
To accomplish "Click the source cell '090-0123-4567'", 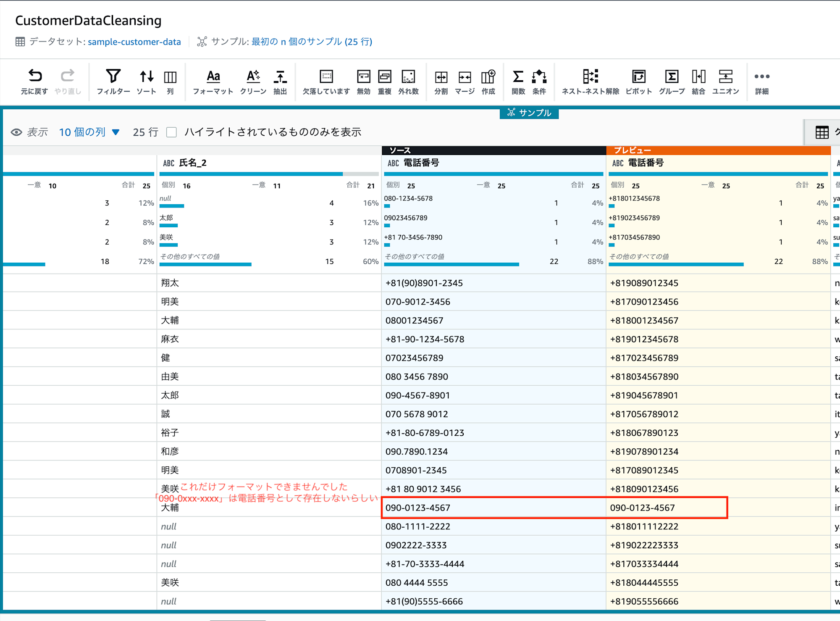I will [493, 508].
